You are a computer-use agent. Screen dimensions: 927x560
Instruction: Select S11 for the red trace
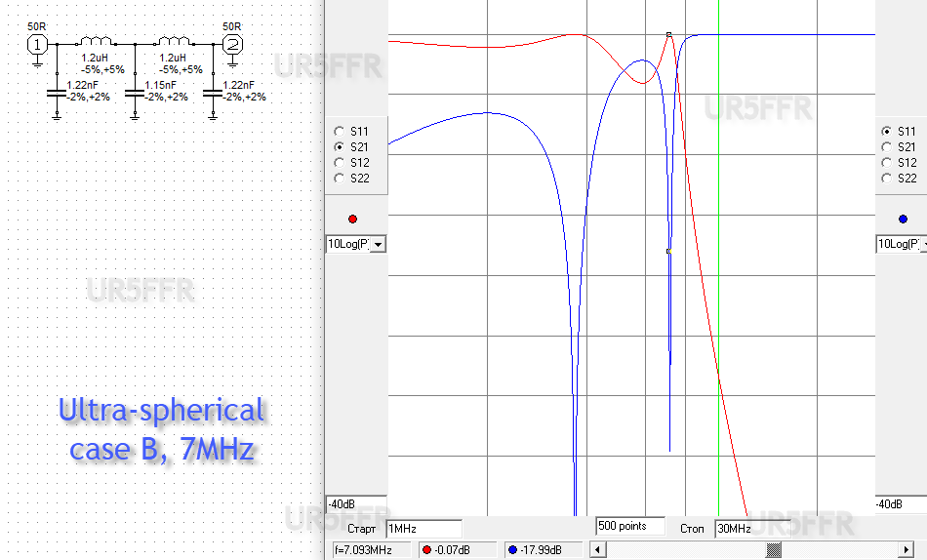pyautogui.click(x=340, y=131)
